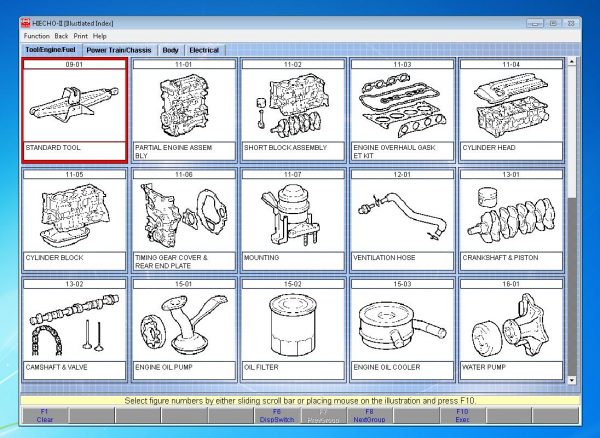
Task: Click the F6 DispSwitch button
Action: [277, 415]
